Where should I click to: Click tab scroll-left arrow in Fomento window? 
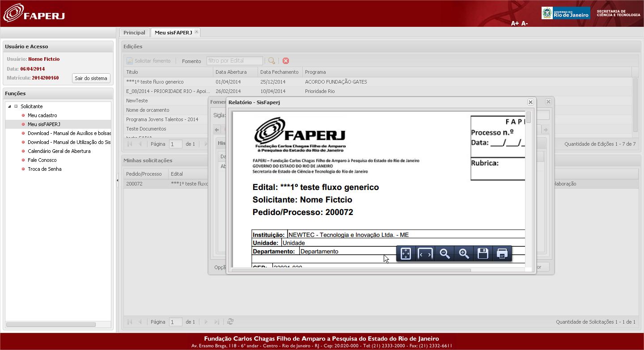[216, 130]
